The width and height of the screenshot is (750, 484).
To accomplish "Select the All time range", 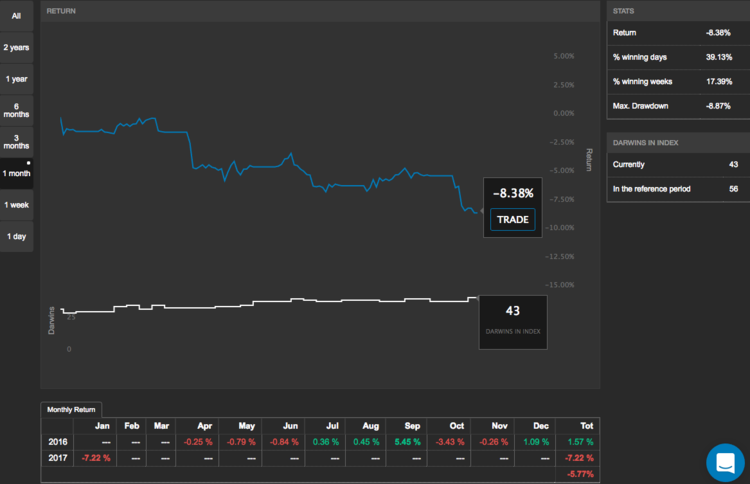I will point(16,16).
